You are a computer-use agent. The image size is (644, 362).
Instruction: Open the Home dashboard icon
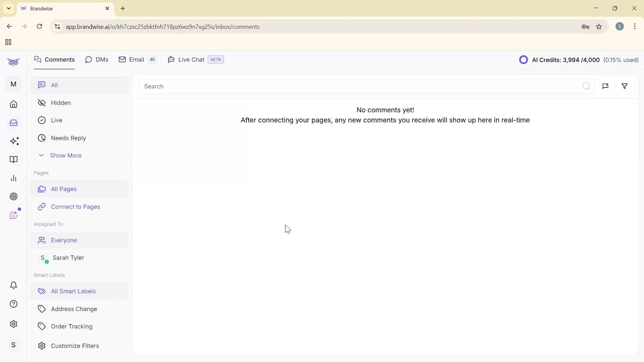[x=13, y=104]
